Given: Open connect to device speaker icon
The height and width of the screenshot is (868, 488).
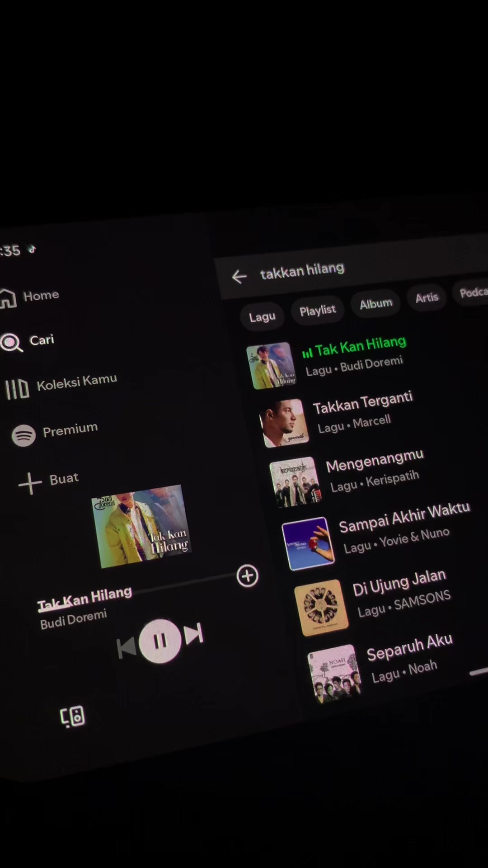Looking at the screenshot, I should [x=73, y=717].
